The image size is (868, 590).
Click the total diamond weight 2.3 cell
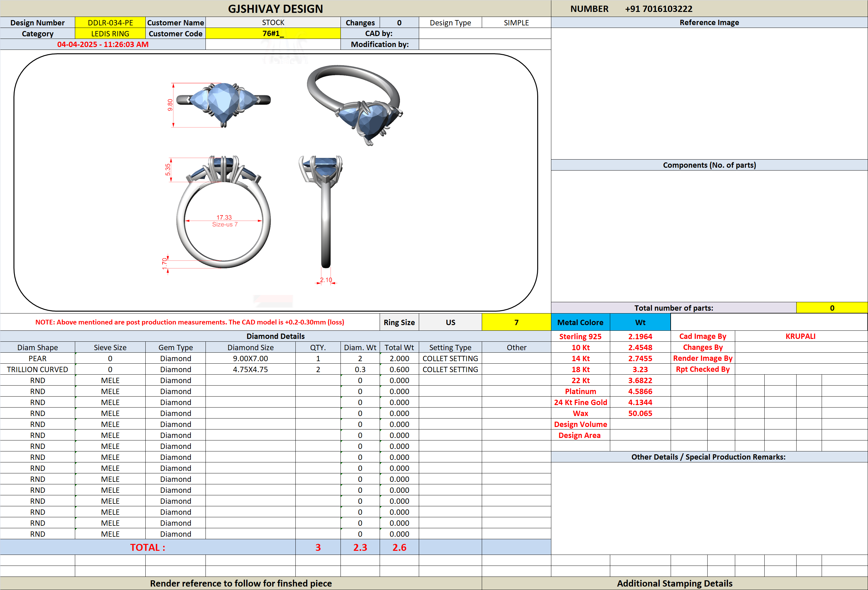[x=360, y=547]
